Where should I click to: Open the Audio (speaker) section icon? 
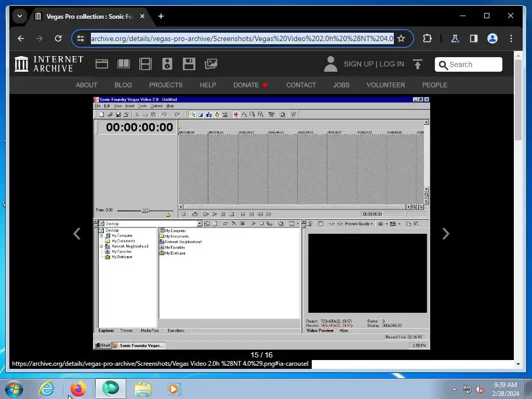167,64
